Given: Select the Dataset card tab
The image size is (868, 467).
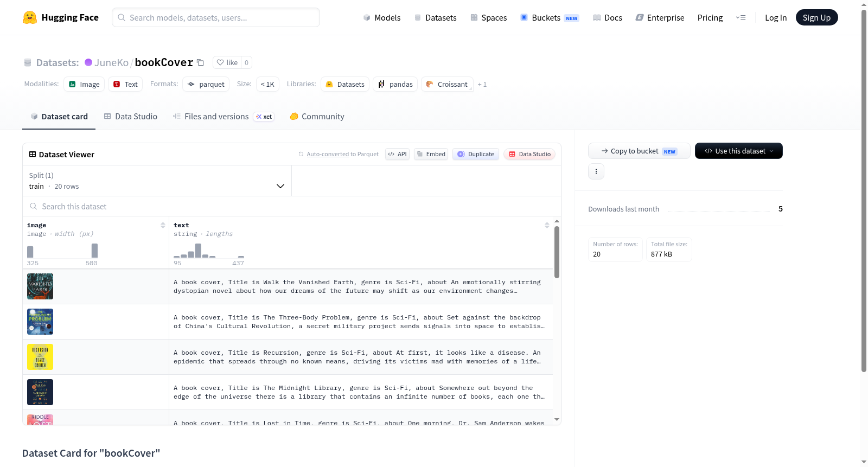Looking at the screenshot, I should click(x=59, y=117).
